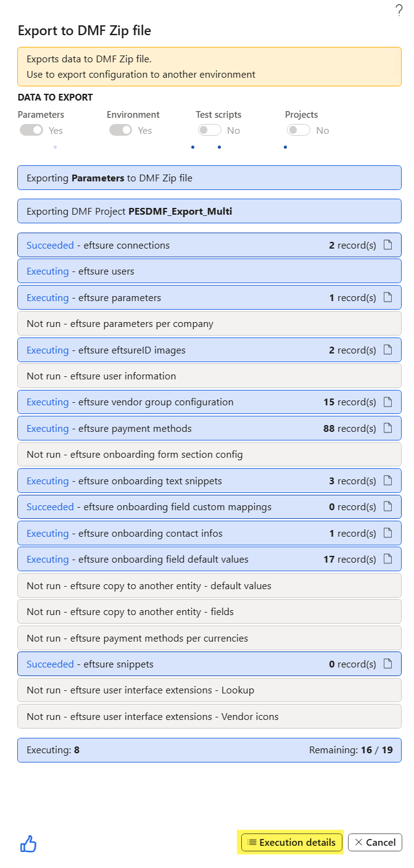Open file icon for eftsure connections row
The image size is (414, 868).
388,245
